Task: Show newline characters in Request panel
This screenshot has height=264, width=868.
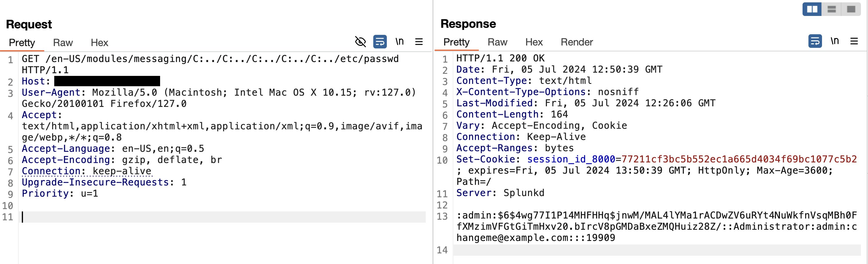Action: 400,42
